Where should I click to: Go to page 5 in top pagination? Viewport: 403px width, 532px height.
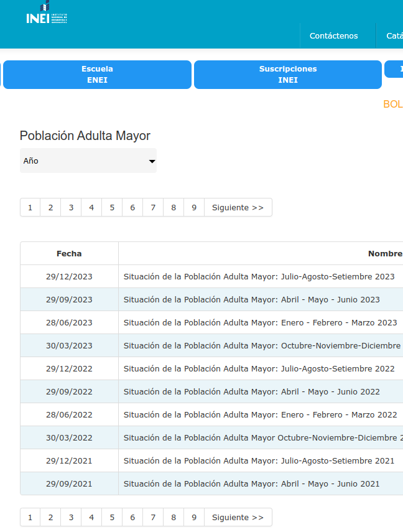coord(112,208)
